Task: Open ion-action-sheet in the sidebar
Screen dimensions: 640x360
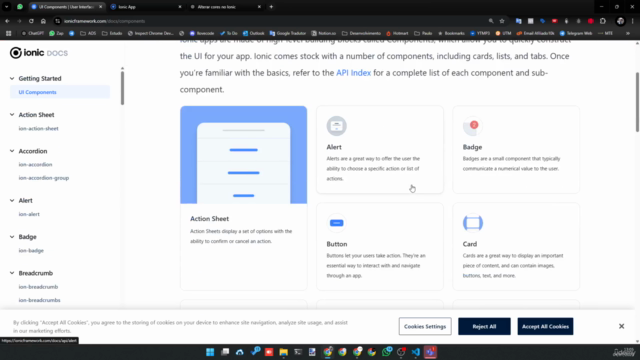Action: click(38, 129)
